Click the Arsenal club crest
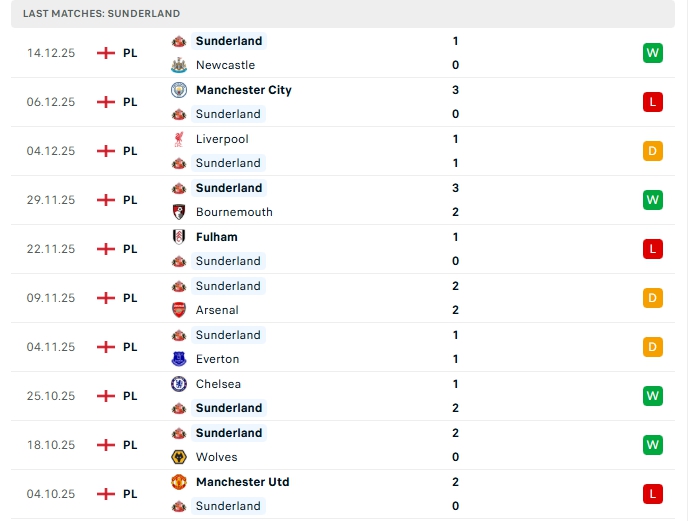Screen dimensions: 688x521 (x=179, y=310)
